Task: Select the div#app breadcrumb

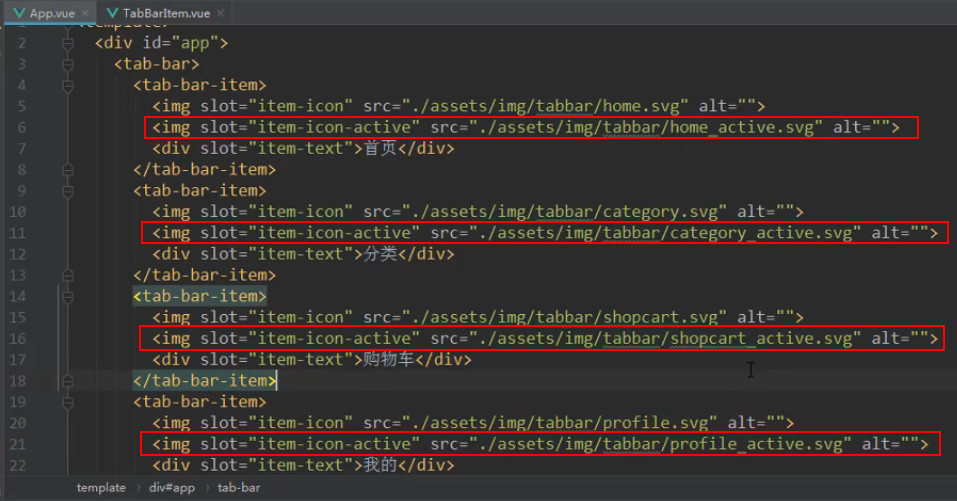Action: pos(172,488)
